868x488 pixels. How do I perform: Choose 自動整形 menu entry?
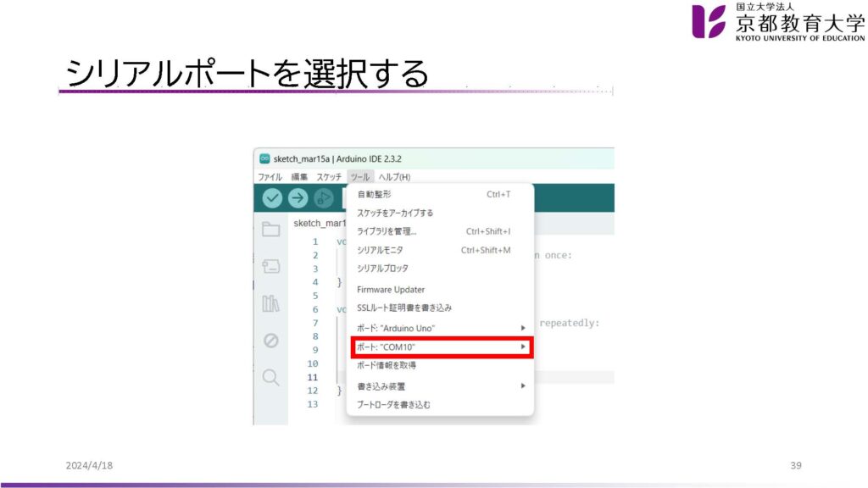[374, 194]
